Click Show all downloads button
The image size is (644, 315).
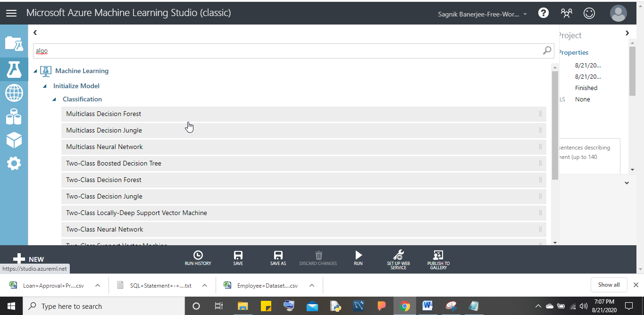coord(609,285)
